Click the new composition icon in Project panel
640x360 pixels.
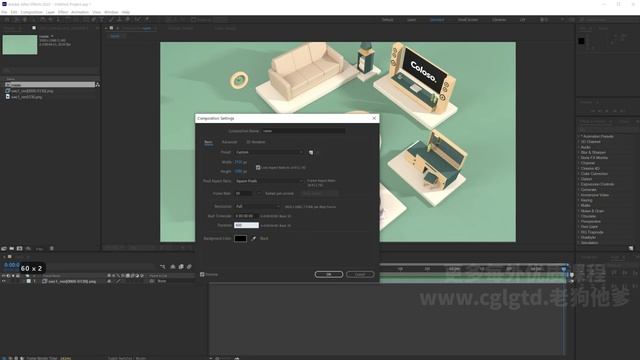point(19,248)
